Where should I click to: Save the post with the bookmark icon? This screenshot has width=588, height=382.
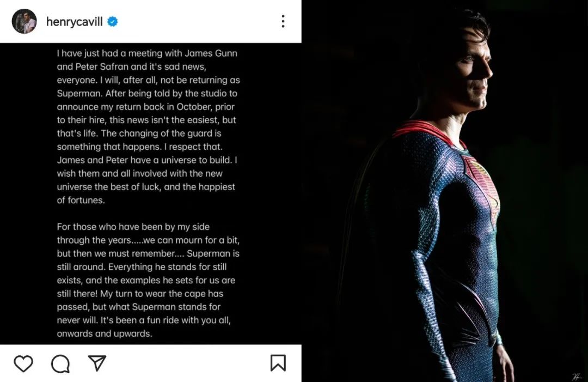pyautogui.click(x=278, y=363)
